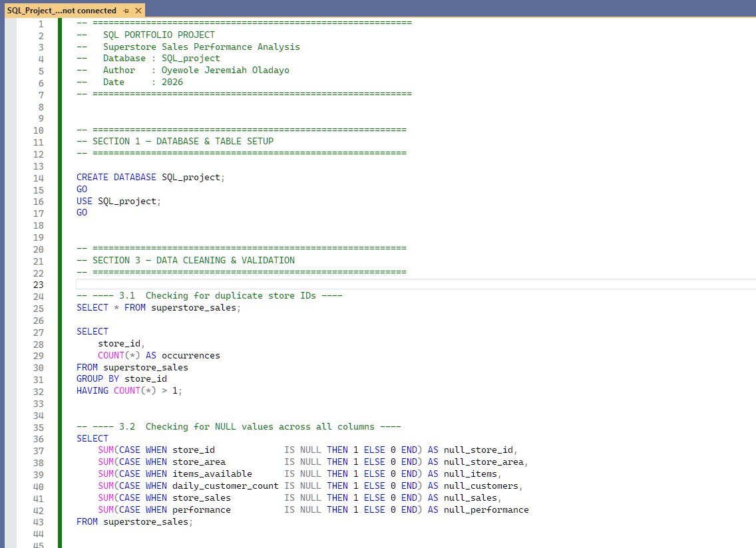Click "SECTION 1 – DATABASE & TABLE SETUP" heading
Viewport: 756px width, 548px height.
[x=183, y=141]
